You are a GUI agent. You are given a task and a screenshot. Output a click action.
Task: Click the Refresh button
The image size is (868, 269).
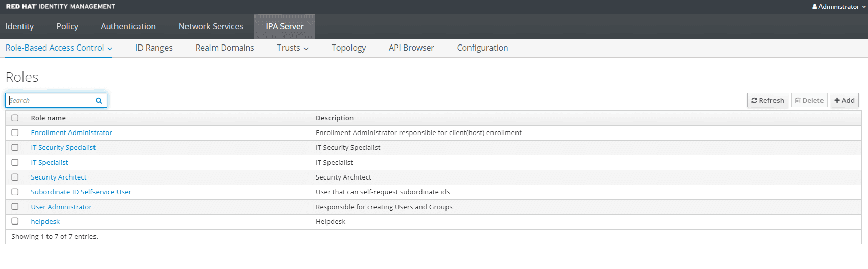tap(767, 100)
